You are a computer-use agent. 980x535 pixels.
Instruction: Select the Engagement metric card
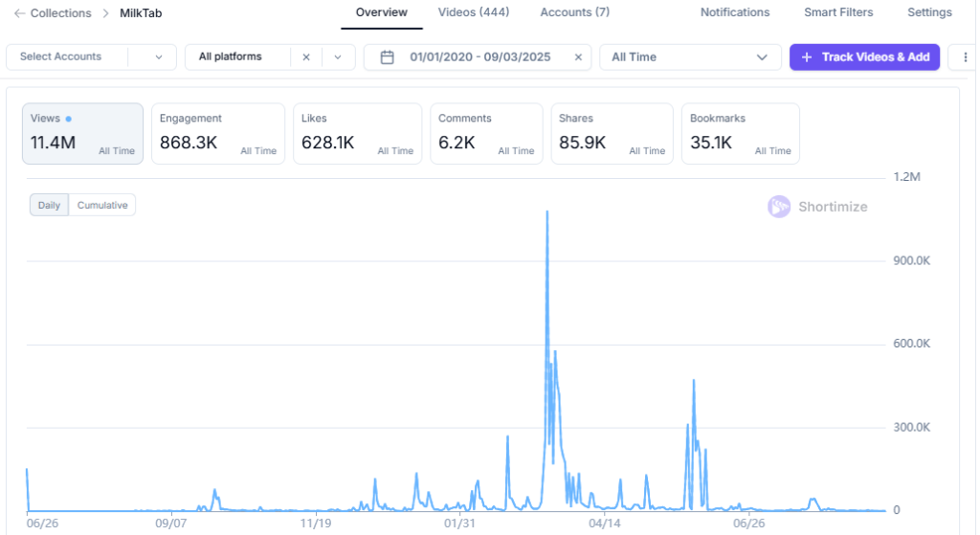coord(218,134)
